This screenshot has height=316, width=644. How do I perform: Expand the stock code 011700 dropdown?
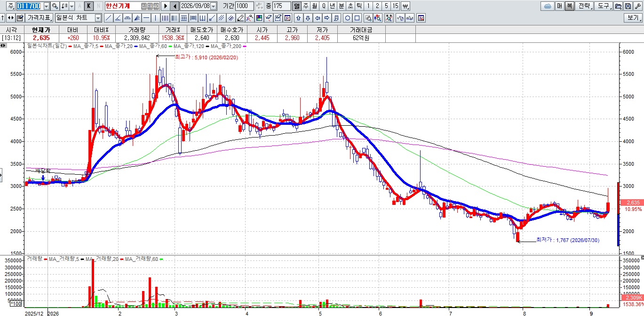(47, 6)
